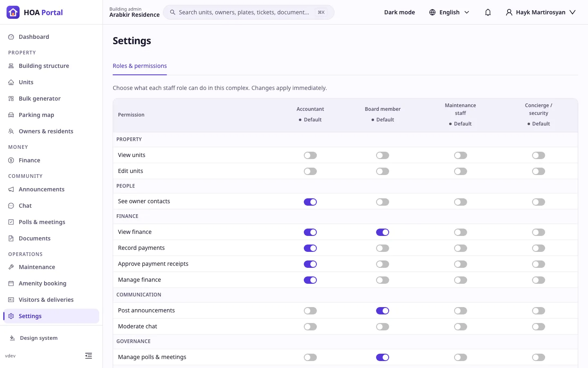Open Settings in the sidebar
Screen dimensions: 588x368
[x=51, y=316]
